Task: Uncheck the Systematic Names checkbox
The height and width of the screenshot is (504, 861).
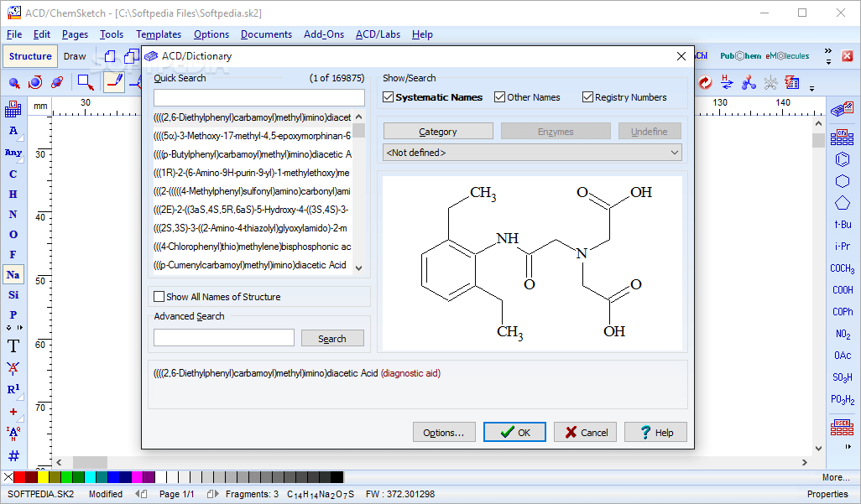Action: [x=389, y=97]
